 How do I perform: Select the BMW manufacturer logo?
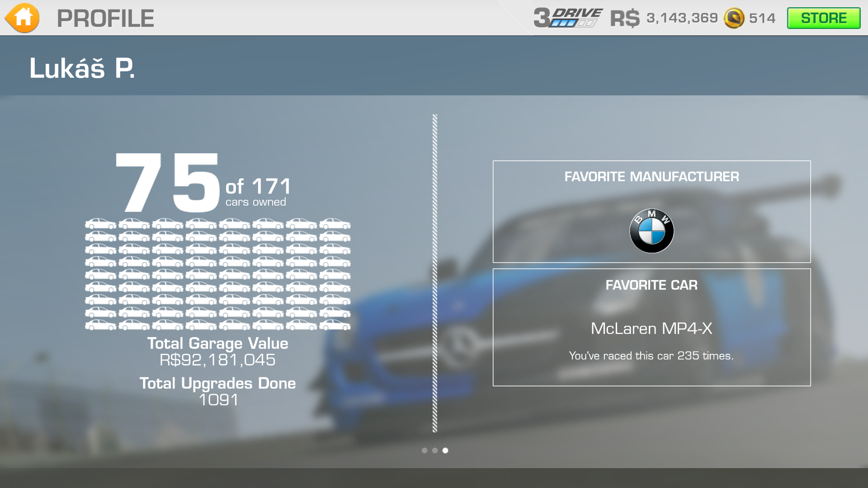coord(651,231)
